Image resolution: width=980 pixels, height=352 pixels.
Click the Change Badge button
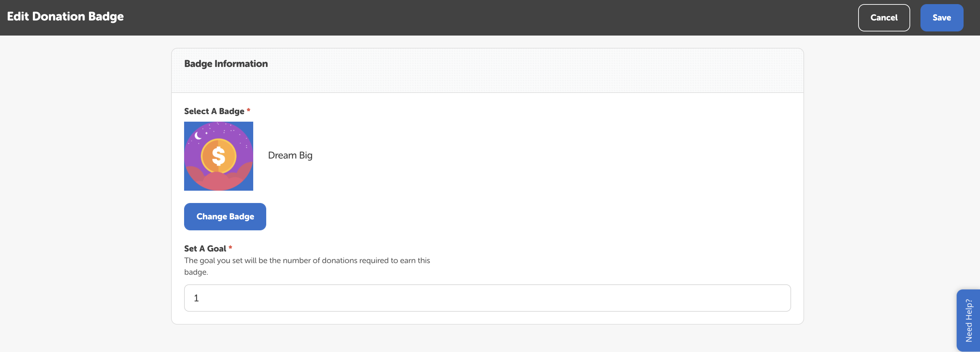click(x=224, y=216)
